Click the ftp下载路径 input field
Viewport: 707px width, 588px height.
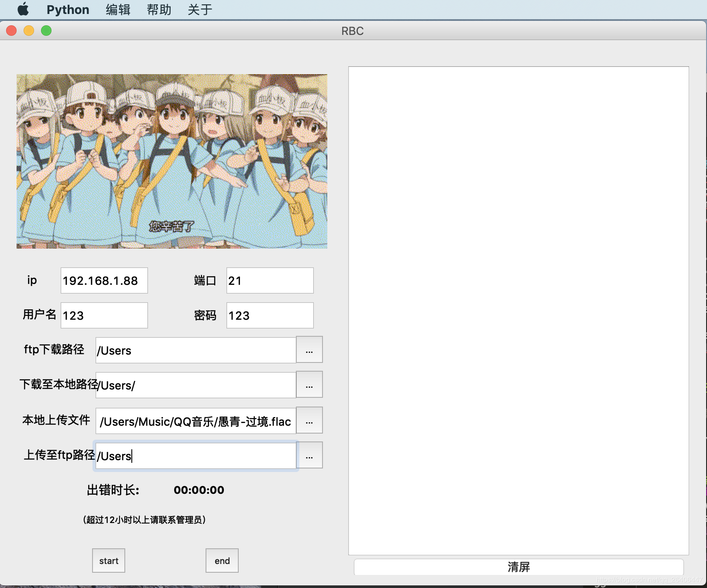pyautogui.click(x=196, y=350)
